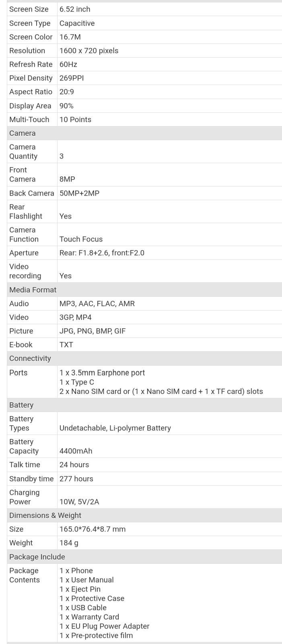Select the Package Include section header
Viewport: 282px width, 644px height.
pos(144,557)
